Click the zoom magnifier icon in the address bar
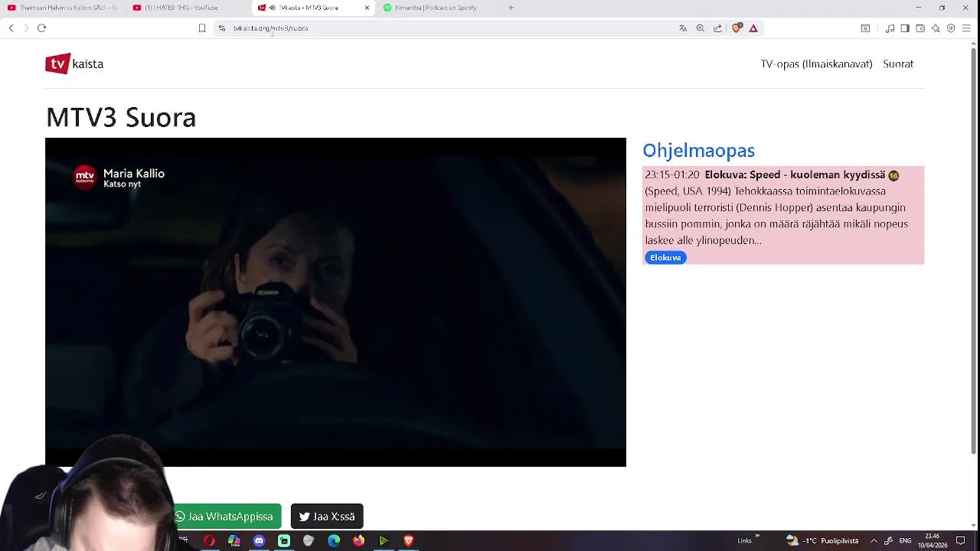 [701, 28]
